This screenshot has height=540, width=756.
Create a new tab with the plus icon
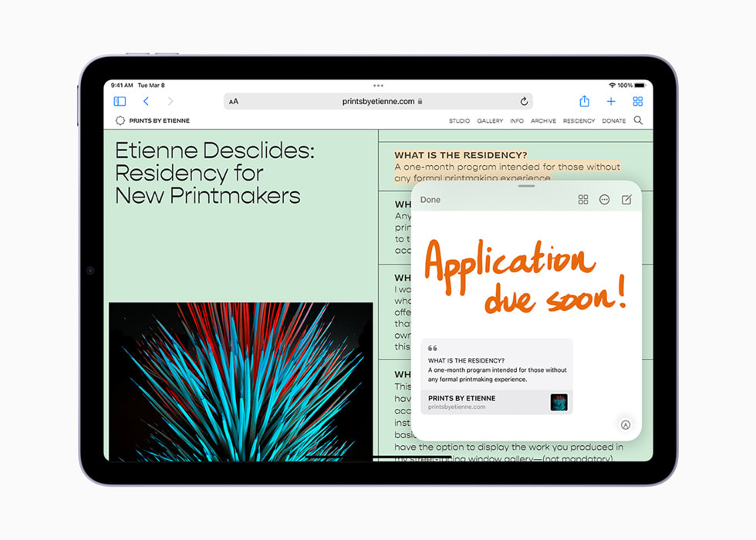point(610,101)
